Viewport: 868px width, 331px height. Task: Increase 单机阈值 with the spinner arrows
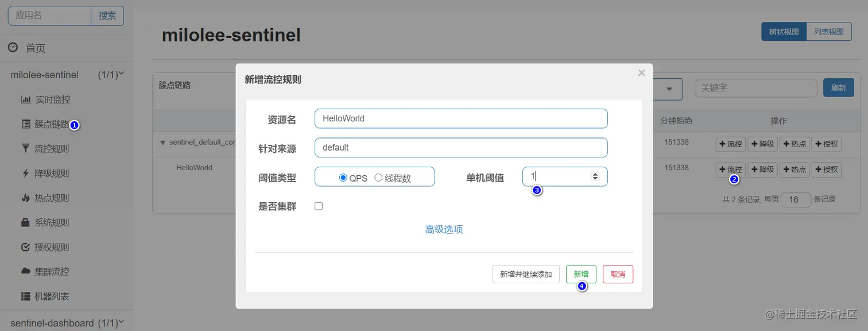[x=595, y=174]
